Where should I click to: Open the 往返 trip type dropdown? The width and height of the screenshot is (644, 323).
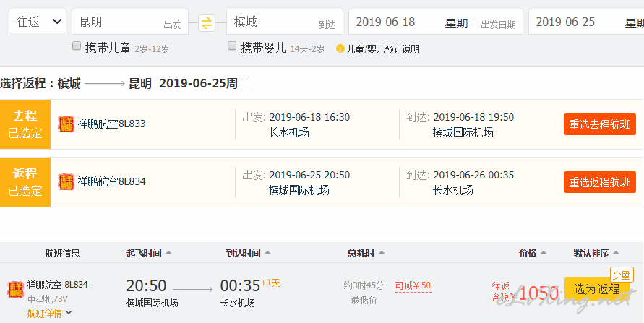[38, 22]
